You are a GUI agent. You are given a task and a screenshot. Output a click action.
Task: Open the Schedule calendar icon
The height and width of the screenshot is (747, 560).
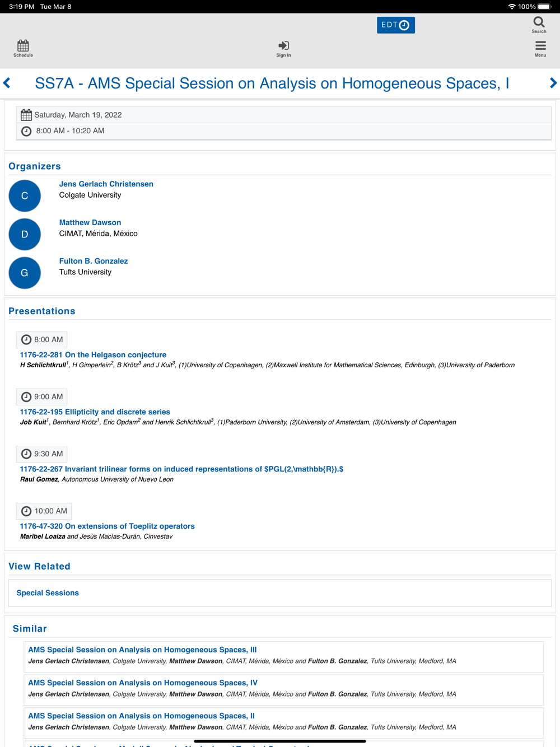tap(23, 48)
